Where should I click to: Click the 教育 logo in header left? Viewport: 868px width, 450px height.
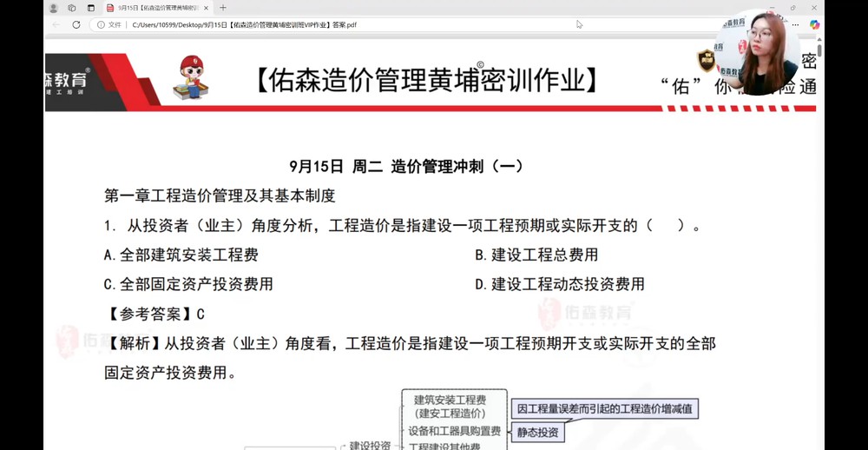pyautogui.click(x=67, y=82)
